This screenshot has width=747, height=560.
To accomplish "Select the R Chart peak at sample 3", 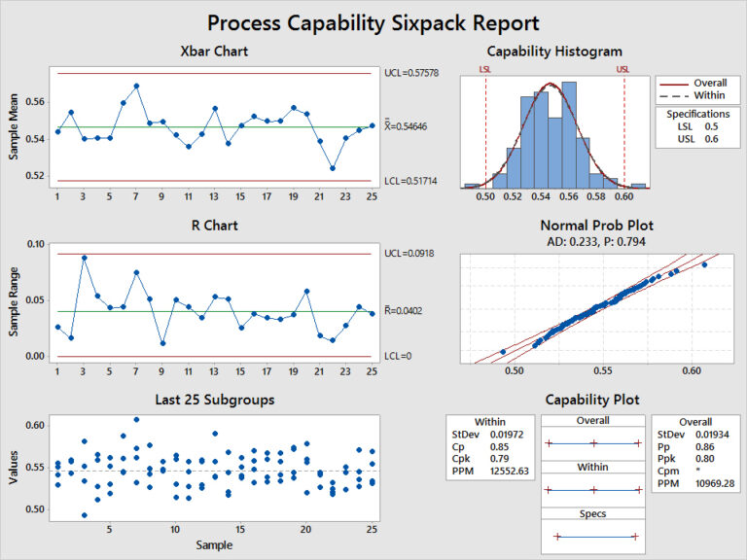I will [84, 258].
